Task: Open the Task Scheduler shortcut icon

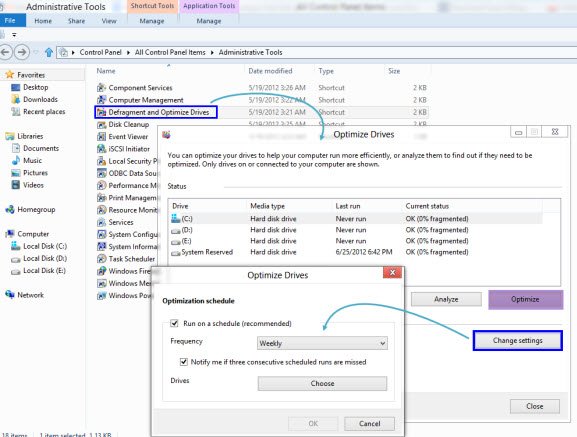Action: tap(102, 259)
